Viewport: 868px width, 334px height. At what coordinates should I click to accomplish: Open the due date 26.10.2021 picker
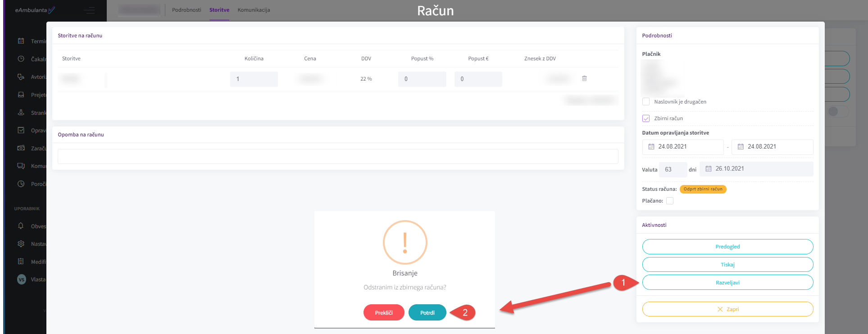point(756,169)
